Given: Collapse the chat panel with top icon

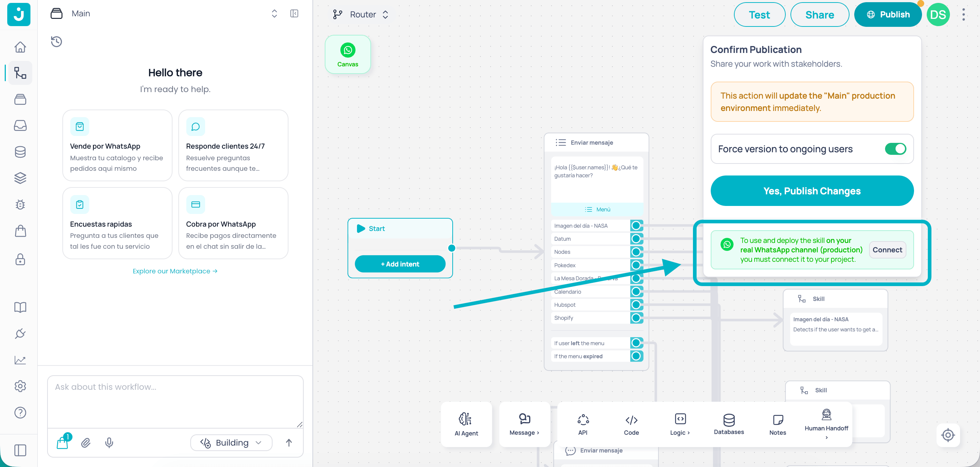Looking at the screenshot, I should [x=294, y=14].
